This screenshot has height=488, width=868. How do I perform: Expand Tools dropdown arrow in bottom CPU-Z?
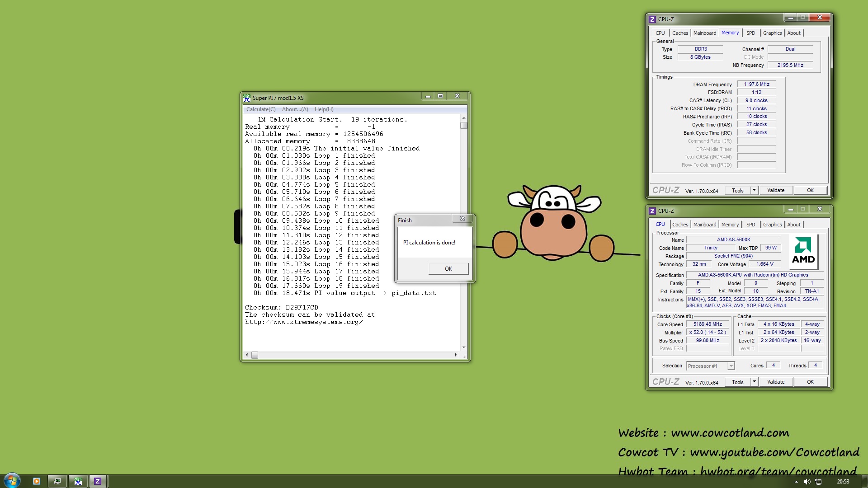point(754,382)
